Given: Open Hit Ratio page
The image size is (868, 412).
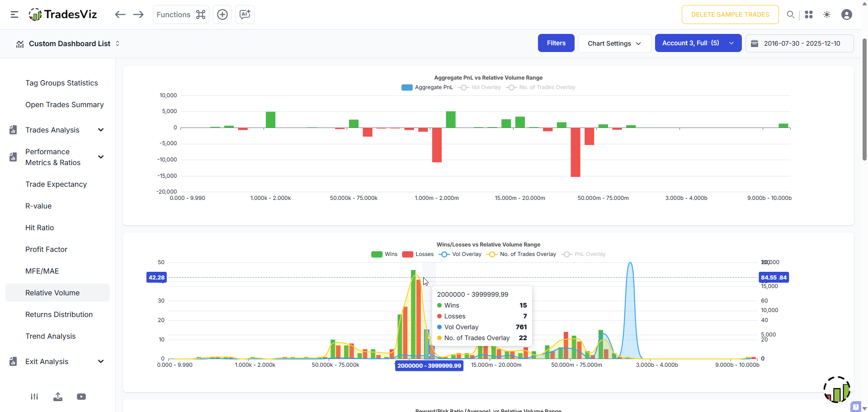Looking at the screenshot, I should (39, 227).
